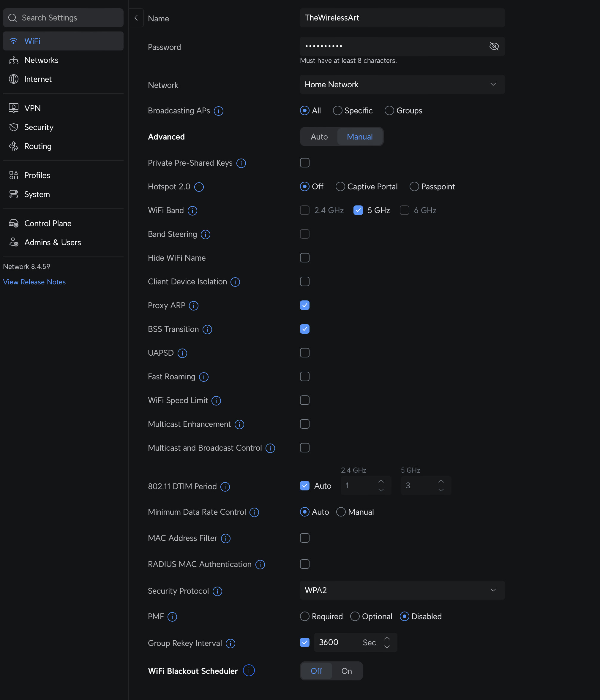Click the Proxy ARP info icon
Image resolution: width=600 pixels, height=700 pixels.
194,306
